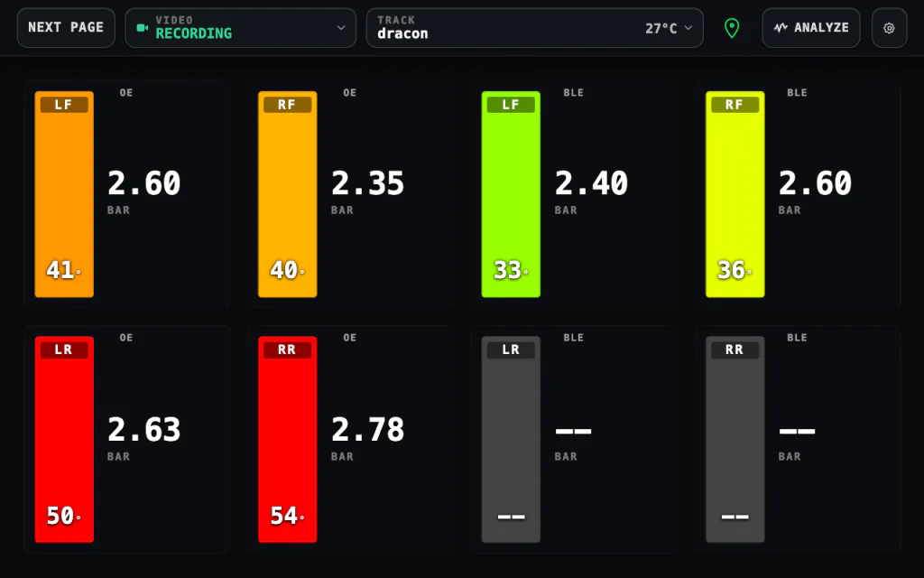The width and height of the screenshot is (924, 578).
Task: Click the 54° temperature reading
Action: click(x=287, y=516)
